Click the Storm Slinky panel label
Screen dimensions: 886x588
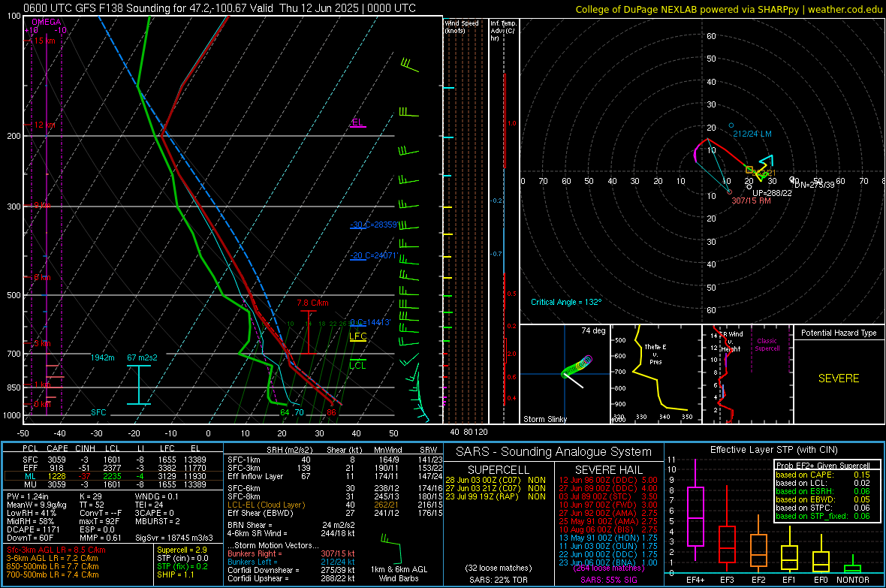(544, 419)
